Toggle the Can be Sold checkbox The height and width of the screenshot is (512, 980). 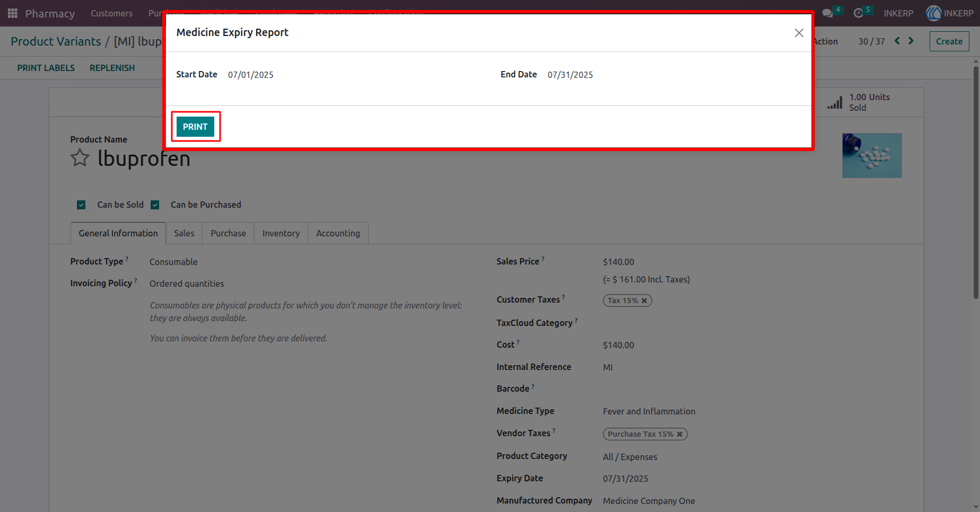click(x=81, y=205)
